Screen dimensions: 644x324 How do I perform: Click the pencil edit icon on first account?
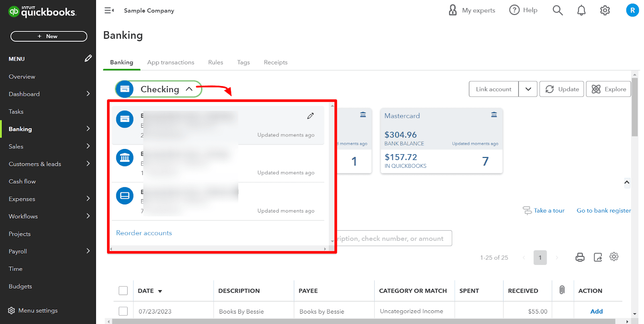click(310, 116)
